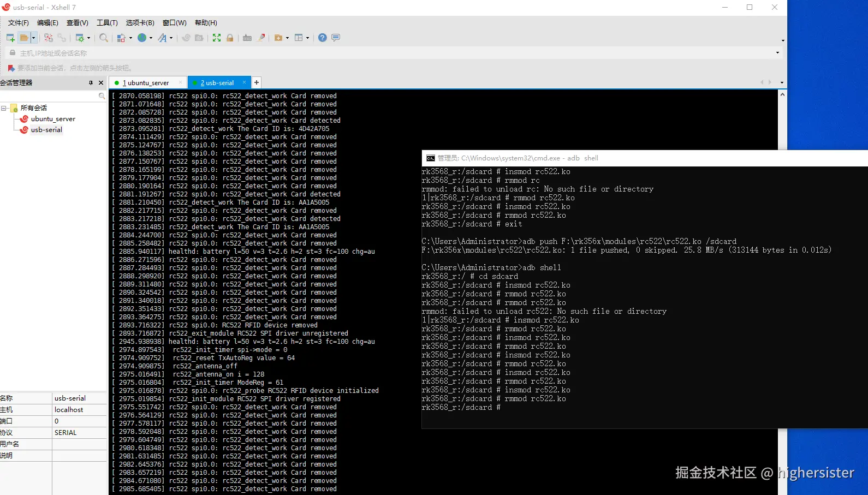
Task: Open the 编辑(E) menu
Action: point(47,23)
